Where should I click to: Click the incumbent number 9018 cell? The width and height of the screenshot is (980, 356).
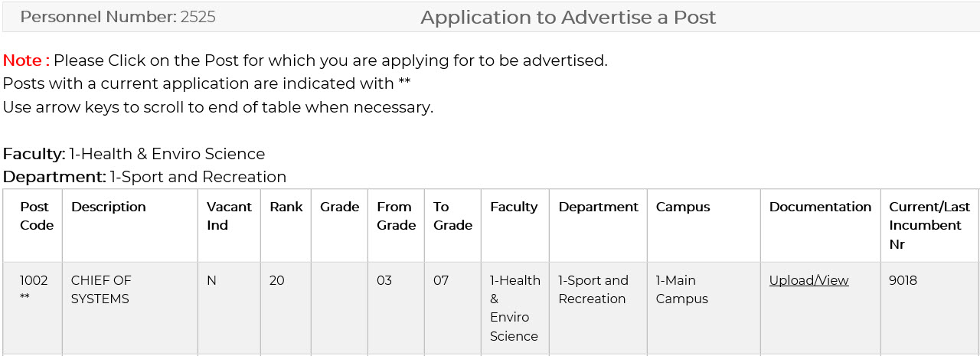pos(903,280)
